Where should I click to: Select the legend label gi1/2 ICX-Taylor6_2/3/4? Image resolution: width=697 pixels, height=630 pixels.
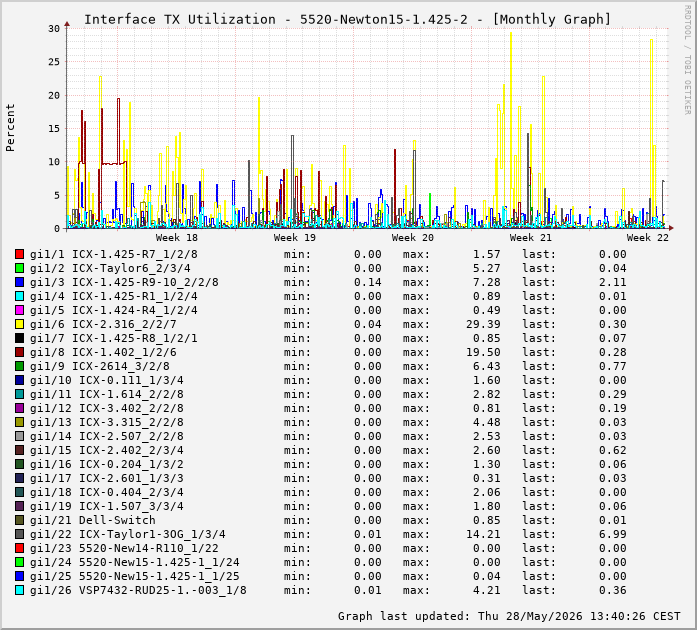point(110,268)
